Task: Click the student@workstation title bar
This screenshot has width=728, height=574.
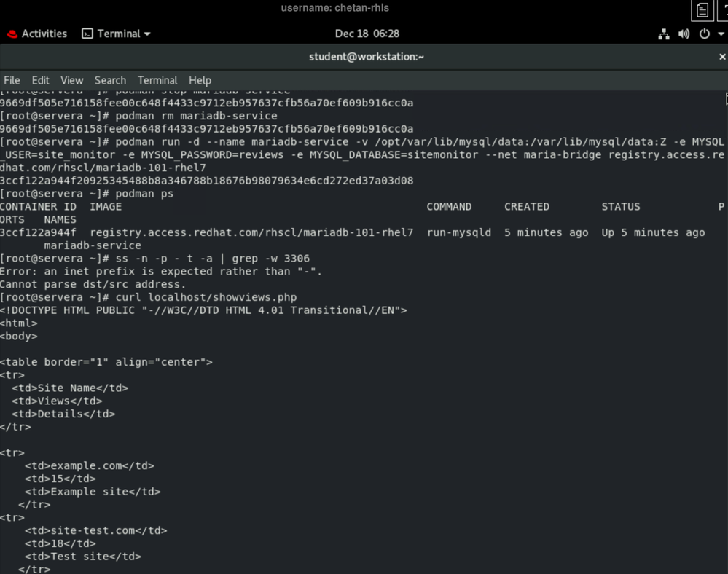Action: pos(366,57)
